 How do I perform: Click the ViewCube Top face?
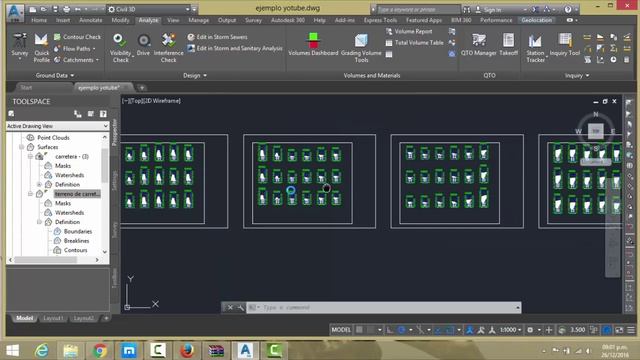596,131
